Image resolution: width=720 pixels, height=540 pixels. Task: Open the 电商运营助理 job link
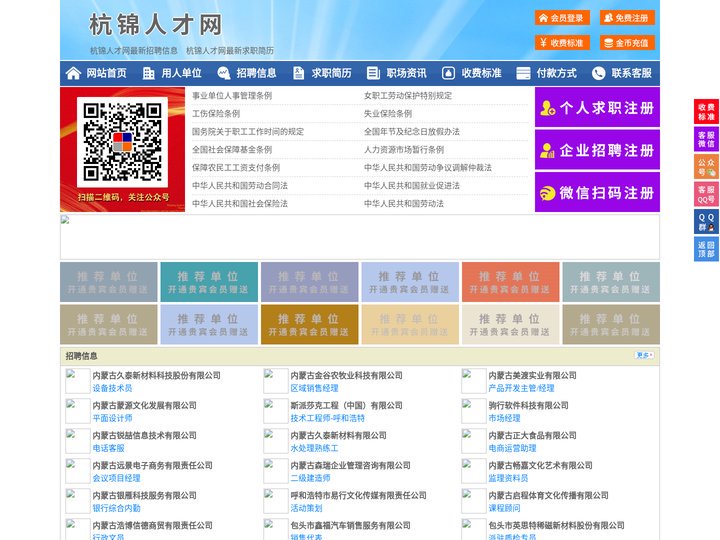click(512, 448)
